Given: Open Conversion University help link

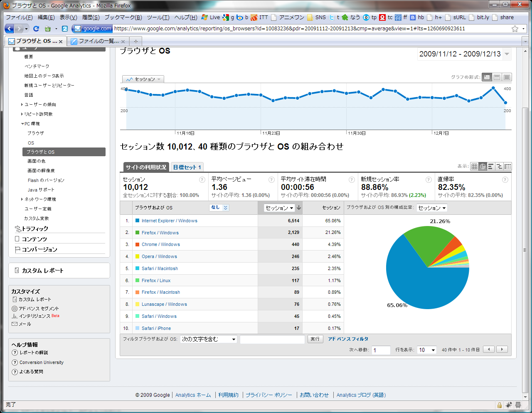Looking at the screenshot, I should 42,362.
